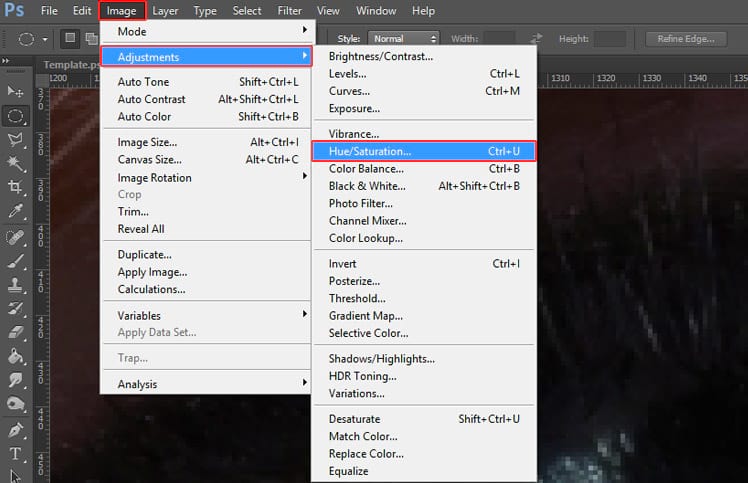This screenshot has height=483, width=748.
Task: Open the Window menu
Action: [x=376, y=10]
